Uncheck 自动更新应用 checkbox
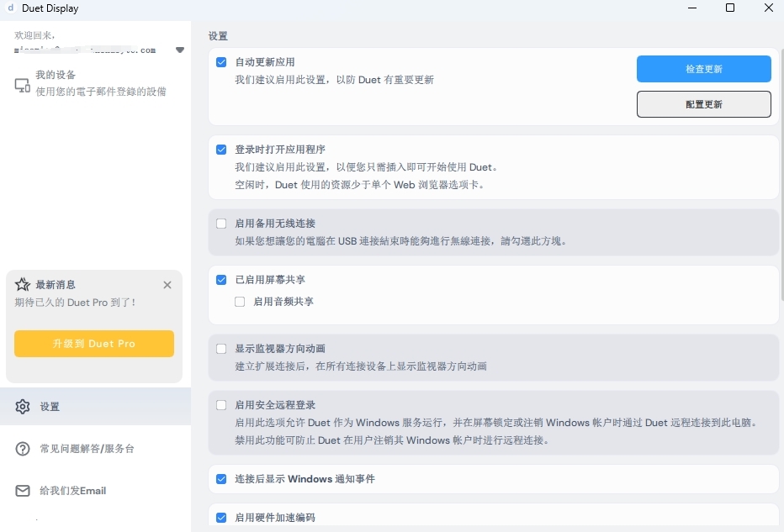784x532 pixels. pos(221,62)
